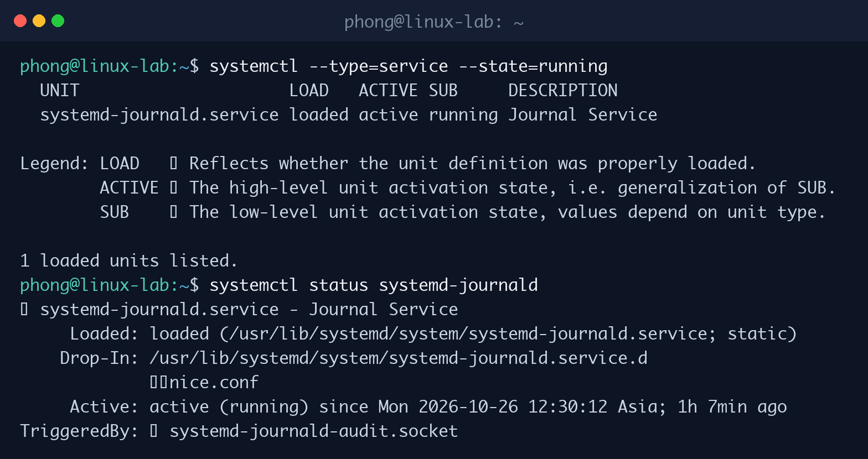
Task: Click the green maximize window button
Action: [58, 21]
